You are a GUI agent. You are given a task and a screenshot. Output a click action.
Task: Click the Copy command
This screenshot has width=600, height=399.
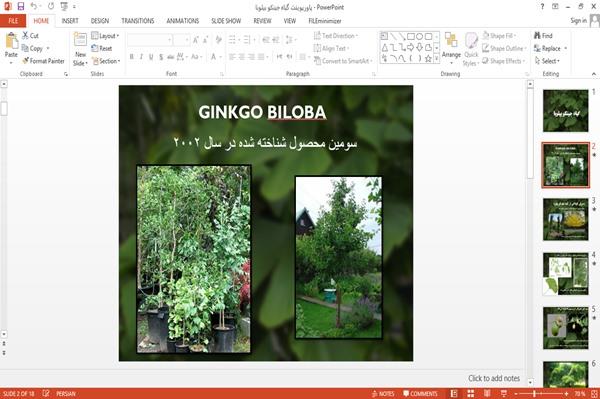click(x=32, y=48)
